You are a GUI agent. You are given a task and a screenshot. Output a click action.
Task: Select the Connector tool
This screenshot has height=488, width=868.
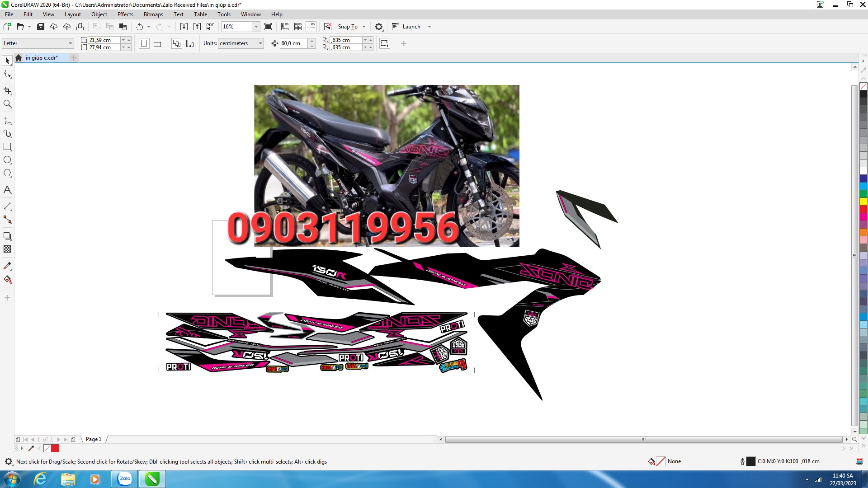tap(7, 220)
